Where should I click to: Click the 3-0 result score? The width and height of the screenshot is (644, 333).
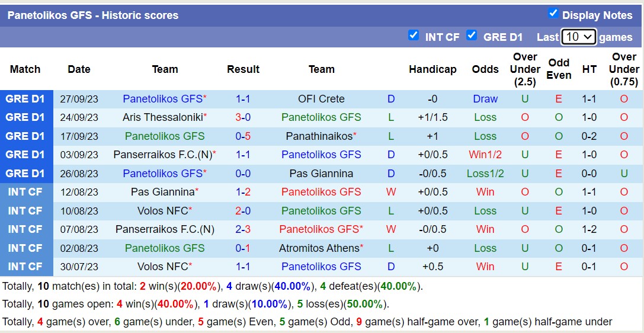pos(243,117)
